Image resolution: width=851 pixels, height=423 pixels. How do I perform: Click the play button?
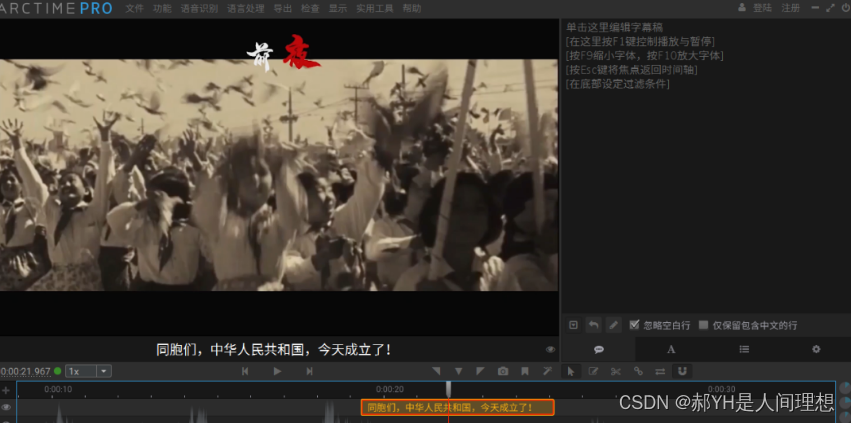(277, 371)
